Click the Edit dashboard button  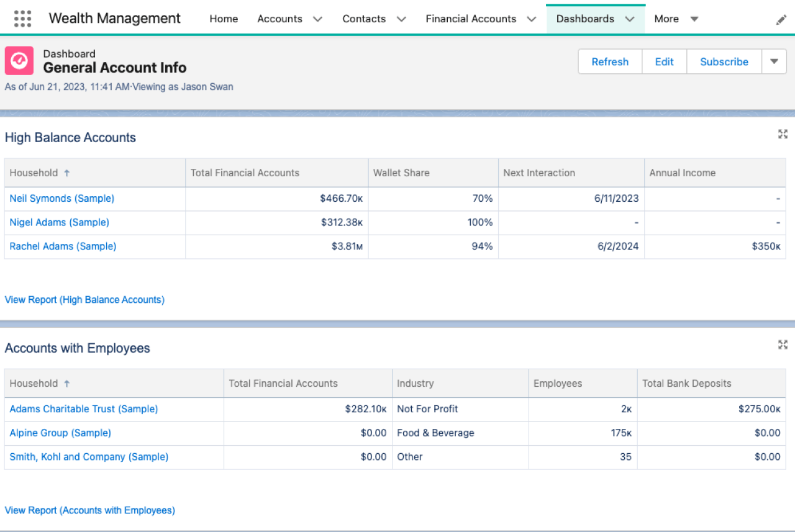pos(664,61)
